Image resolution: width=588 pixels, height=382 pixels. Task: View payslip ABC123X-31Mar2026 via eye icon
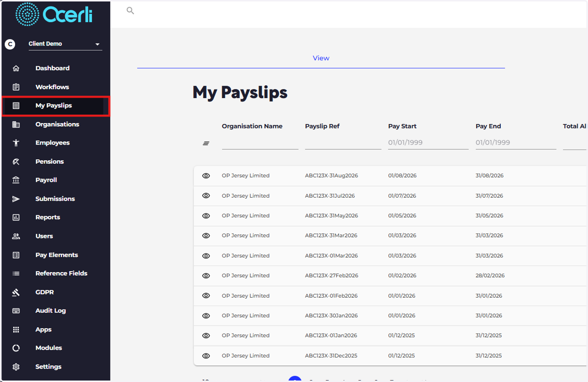[206, 235]
